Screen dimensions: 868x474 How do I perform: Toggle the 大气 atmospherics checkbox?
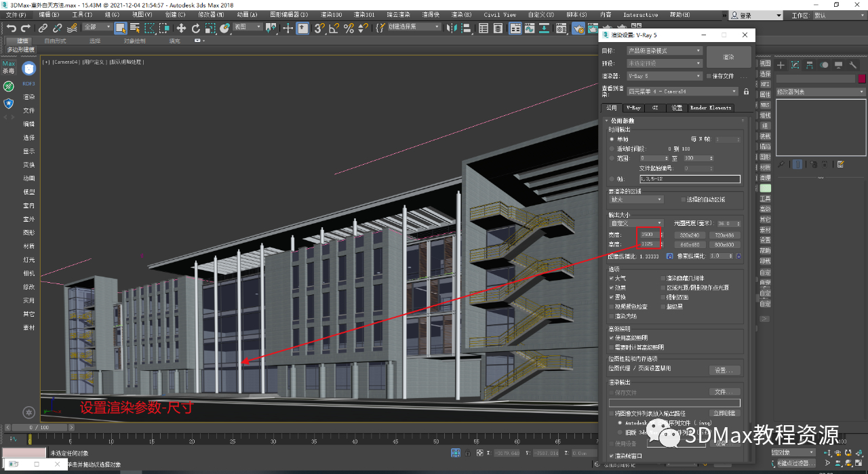coord(612,278)
